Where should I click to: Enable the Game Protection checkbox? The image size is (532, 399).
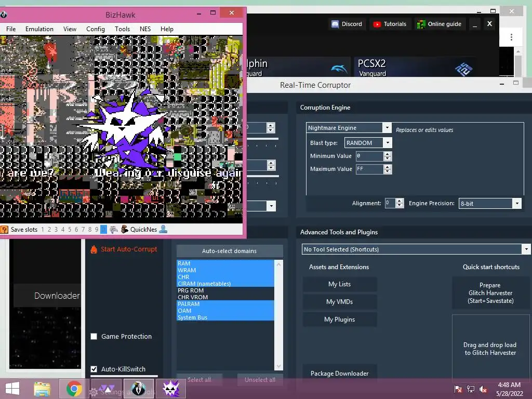pos(94,337)
